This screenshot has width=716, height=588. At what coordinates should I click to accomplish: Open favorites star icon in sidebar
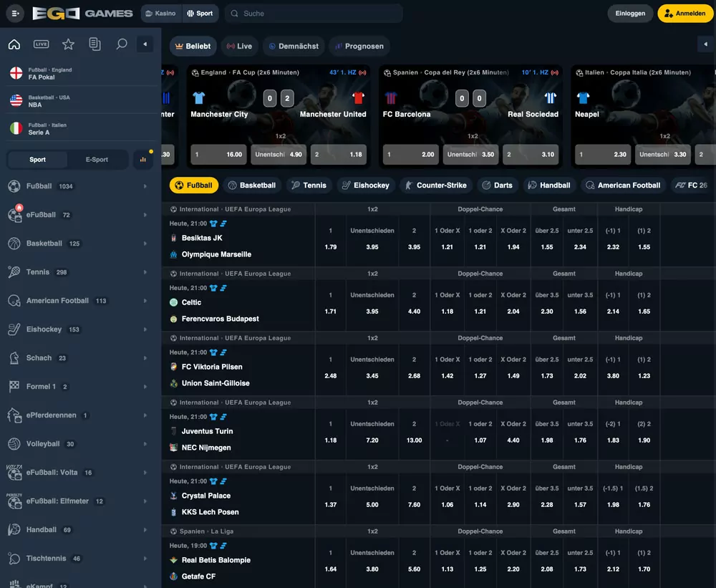click(x=68, y=44)
